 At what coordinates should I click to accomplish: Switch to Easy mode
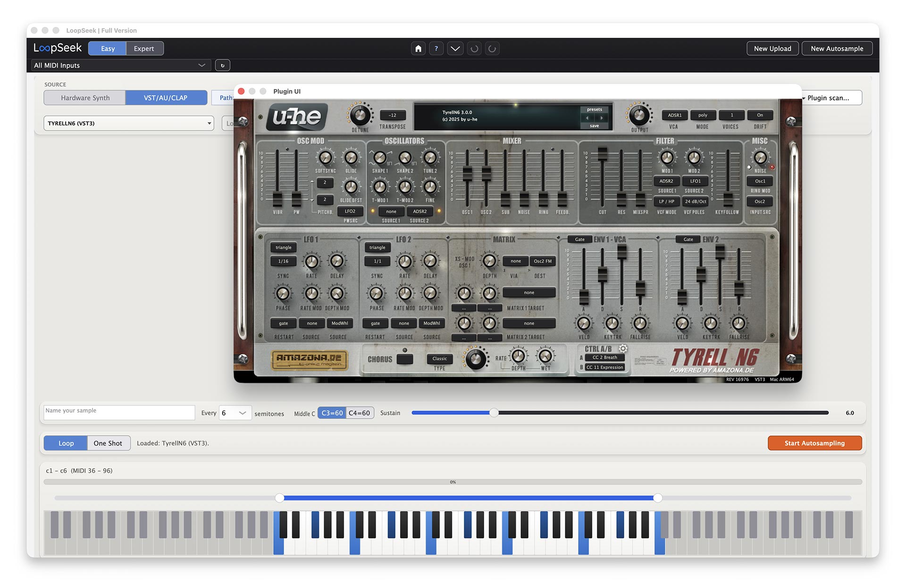pyautogui.click(x=108, y=49)
